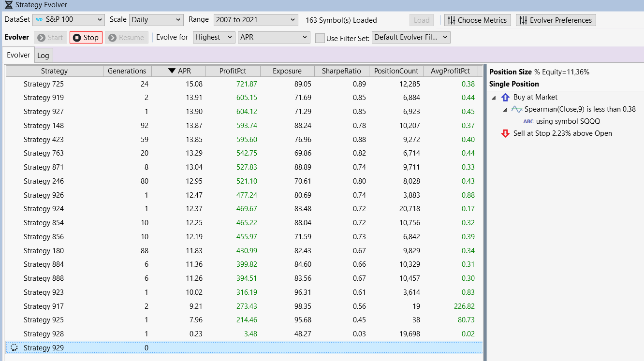The width and height of the screenshot is (644, 361).
Task: Open the Range 2007 to 2021 dropdown
Action: [255, 20]
